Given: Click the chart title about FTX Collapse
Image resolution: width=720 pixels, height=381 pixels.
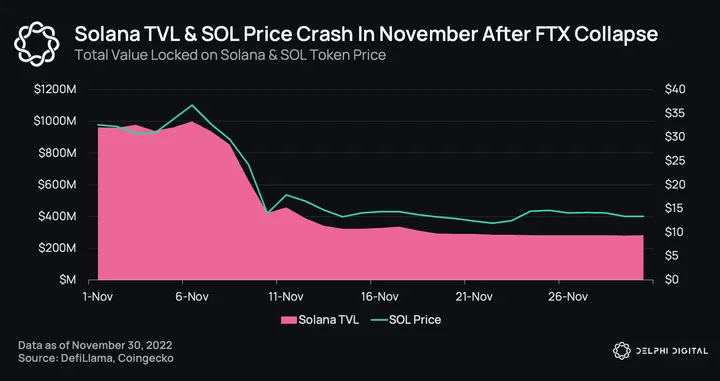Looking at the screenshot, I should pos(366,34).
